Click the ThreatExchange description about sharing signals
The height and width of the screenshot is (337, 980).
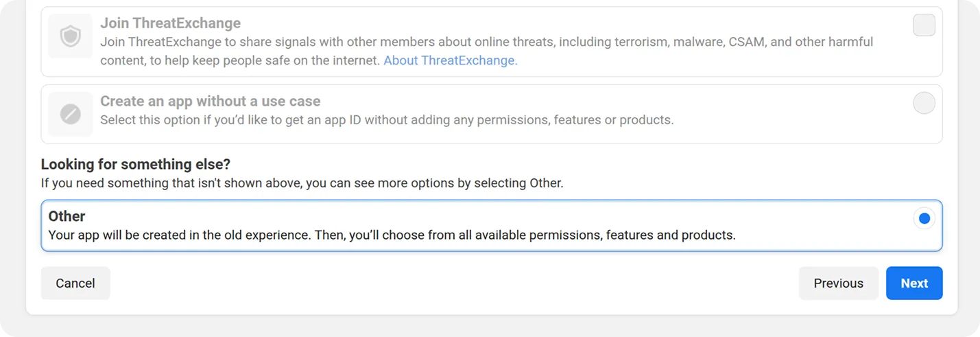(480, 42)
